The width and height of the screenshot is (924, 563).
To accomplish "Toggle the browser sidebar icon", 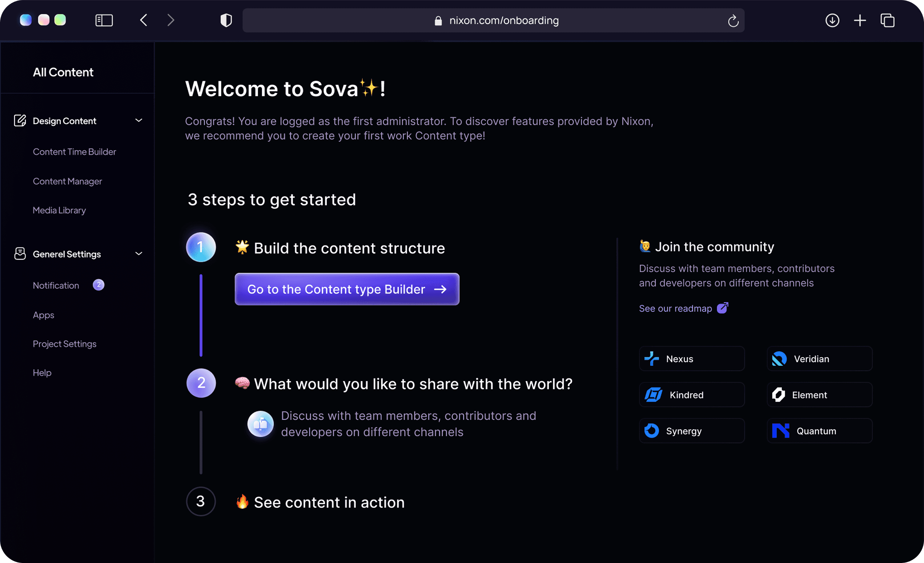I will point(104,20).
